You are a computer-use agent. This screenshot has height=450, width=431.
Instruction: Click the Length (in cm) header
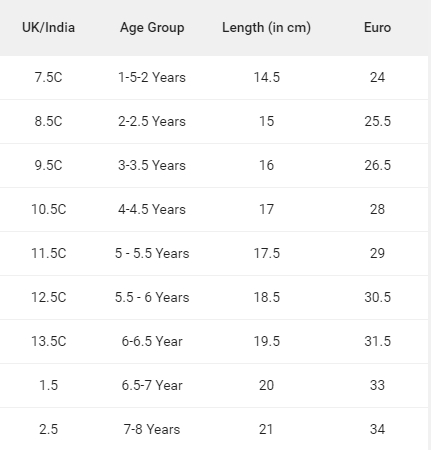coord(267,28)
